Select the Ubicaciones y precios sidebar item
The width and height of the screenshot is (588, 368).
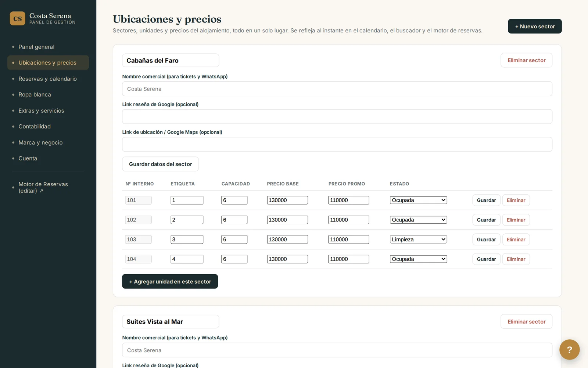[48, 63]
